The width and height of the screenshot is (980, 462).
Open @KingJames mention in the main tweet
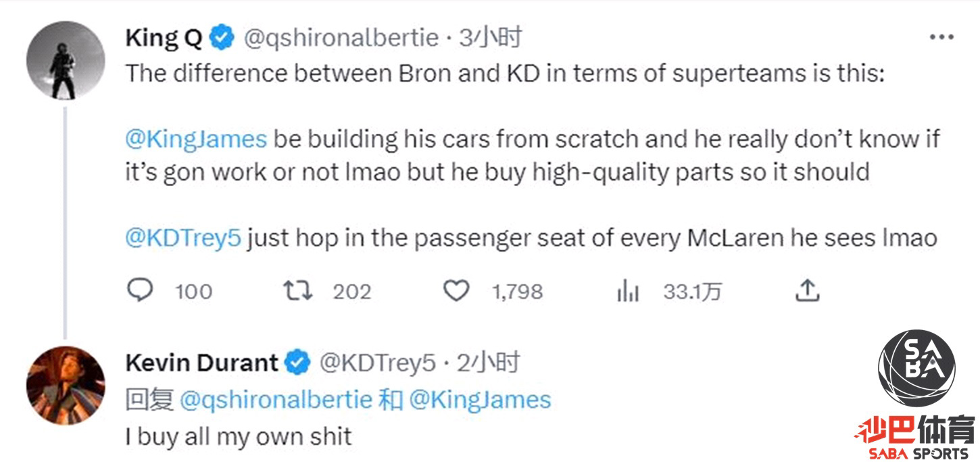[197, 139]
